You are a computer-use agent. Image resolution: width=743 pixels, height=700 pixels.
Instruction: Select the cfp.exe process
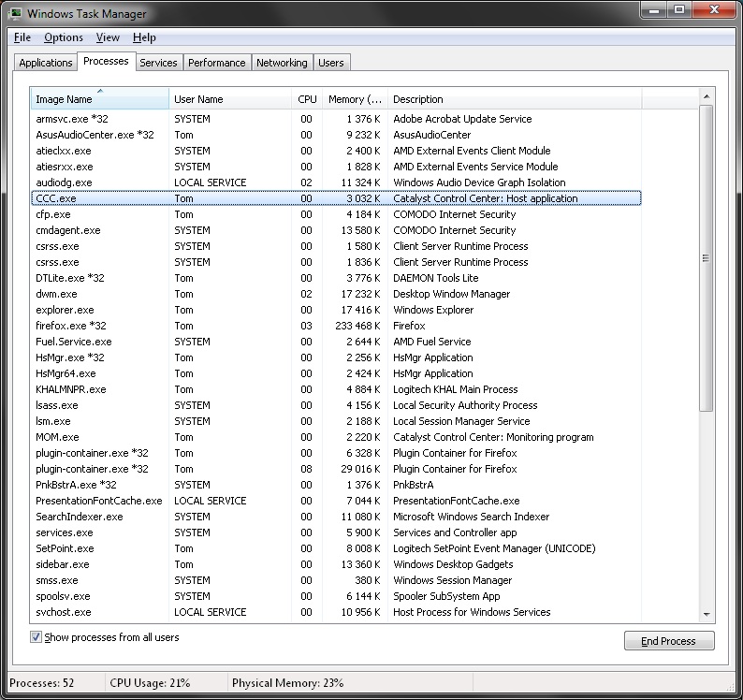pos(336,214)
